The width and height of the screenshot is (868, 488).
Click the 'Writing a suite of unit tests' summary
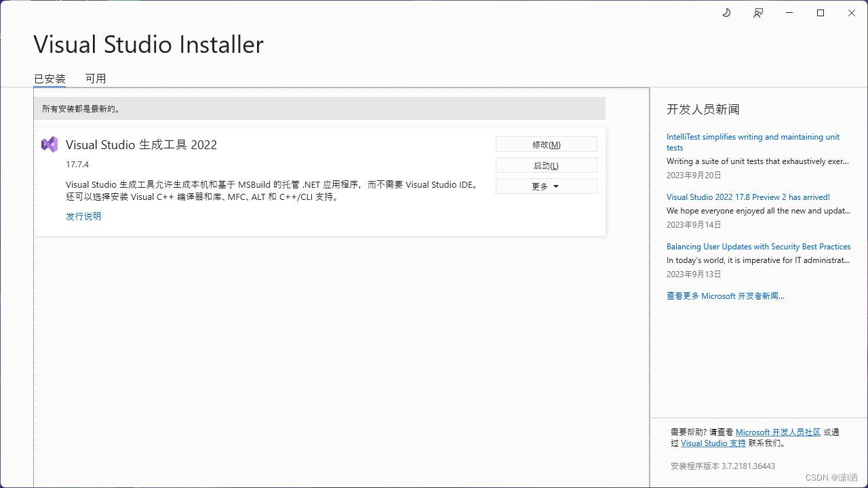pyautogui.click(x=757, y=161)
